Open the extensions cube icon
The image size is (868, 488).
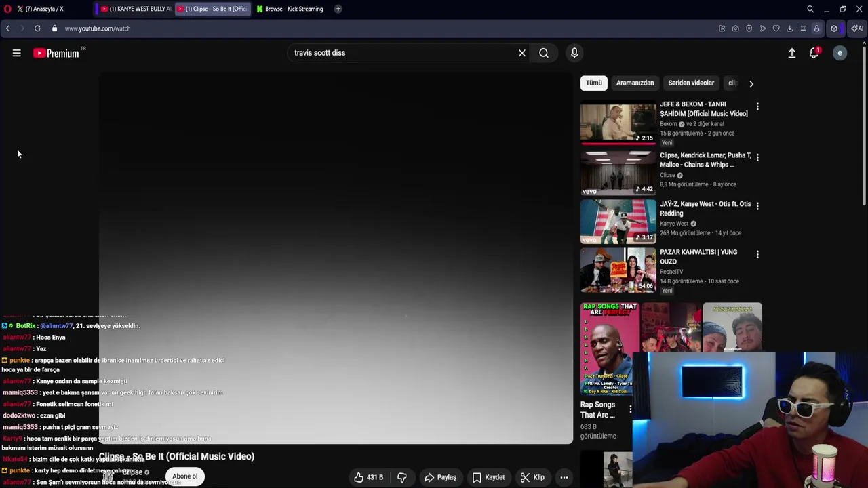834,28
